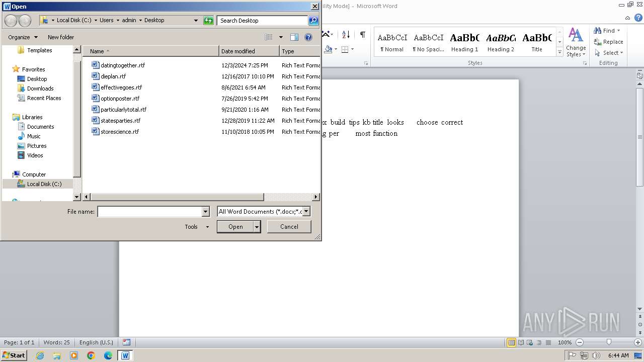This screenshot has height=362, width=644.
Task: Launch media player from taskbar
Action: coord(74,355)
